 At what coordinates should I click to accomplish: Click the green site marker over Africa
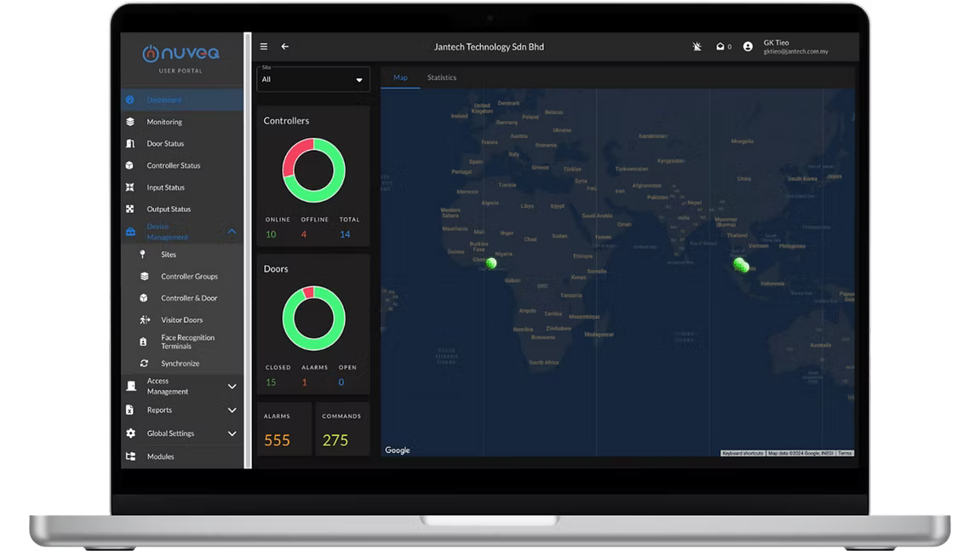pyautogui.click(x=491, y=264)
